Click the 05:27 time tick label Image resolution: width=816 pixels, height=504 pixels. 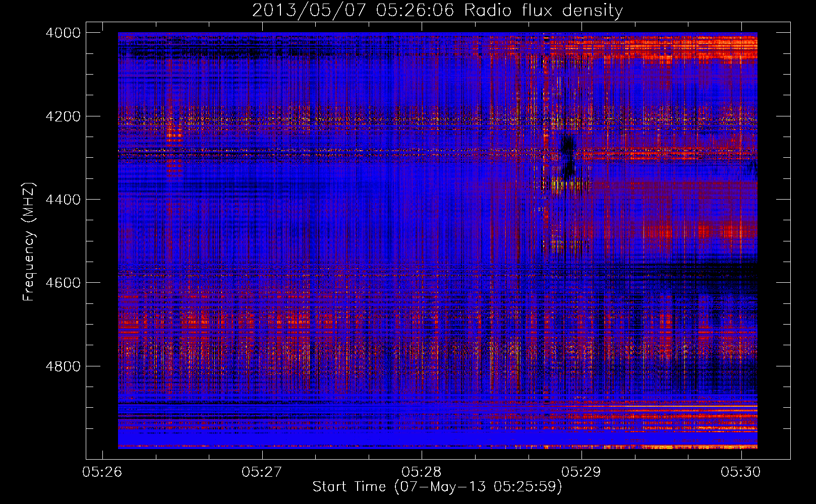(262, 472)
